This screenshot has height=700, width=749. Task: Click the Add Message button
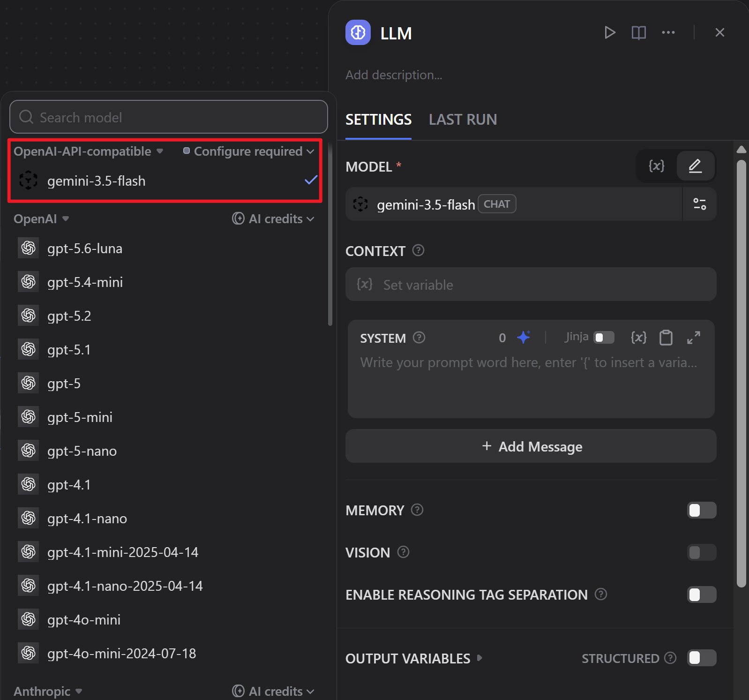coord(531,446)
